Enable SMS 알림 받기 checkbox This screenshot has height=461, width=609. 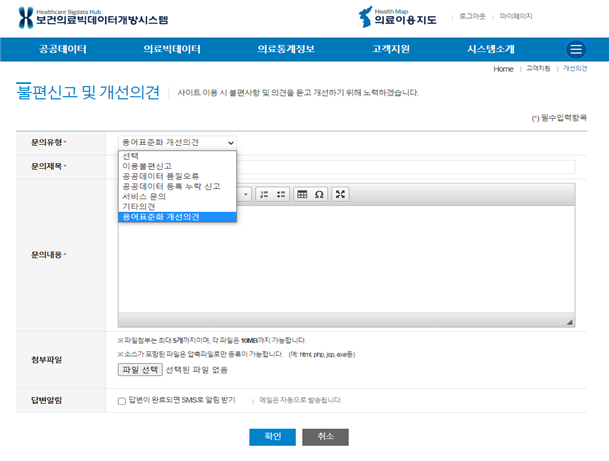(122, 400)
